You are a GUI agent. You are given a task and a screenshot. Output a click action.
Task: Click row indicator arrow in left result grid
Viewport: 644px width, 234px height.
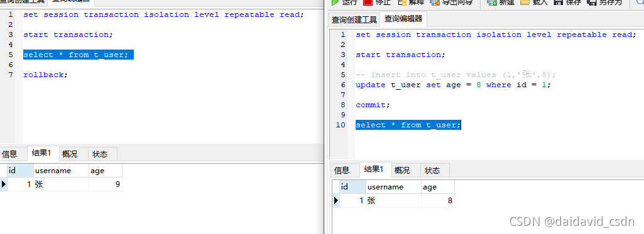[x=4, y=184]
